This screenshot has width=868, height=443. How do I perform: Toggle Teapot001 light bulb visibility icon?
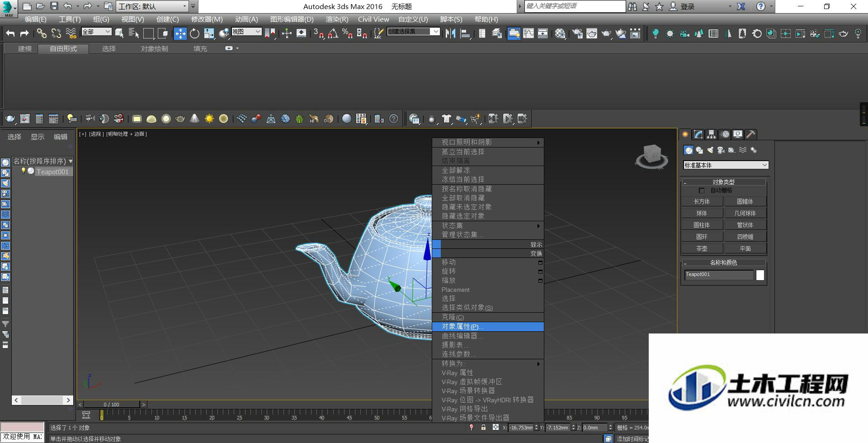click(x=24, y=171)
